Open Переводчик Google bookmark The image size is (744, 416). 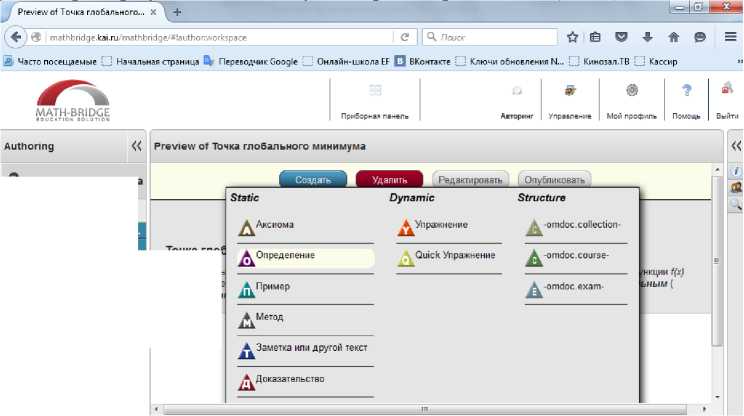click(x=251, y=61)
